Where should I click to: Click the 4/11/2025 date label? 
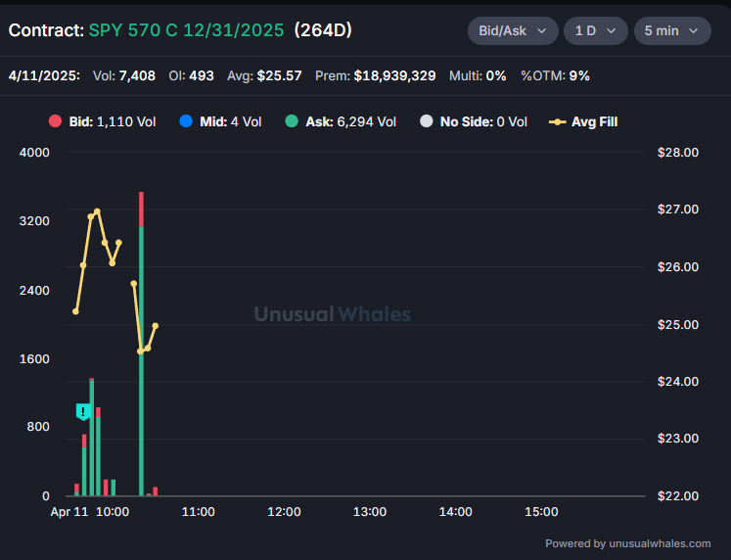44,75
